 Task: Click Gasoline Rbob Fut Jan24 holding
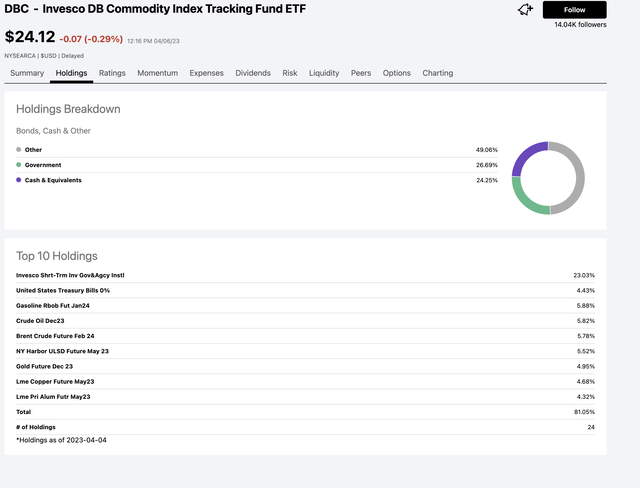click(x=53, y=305)
